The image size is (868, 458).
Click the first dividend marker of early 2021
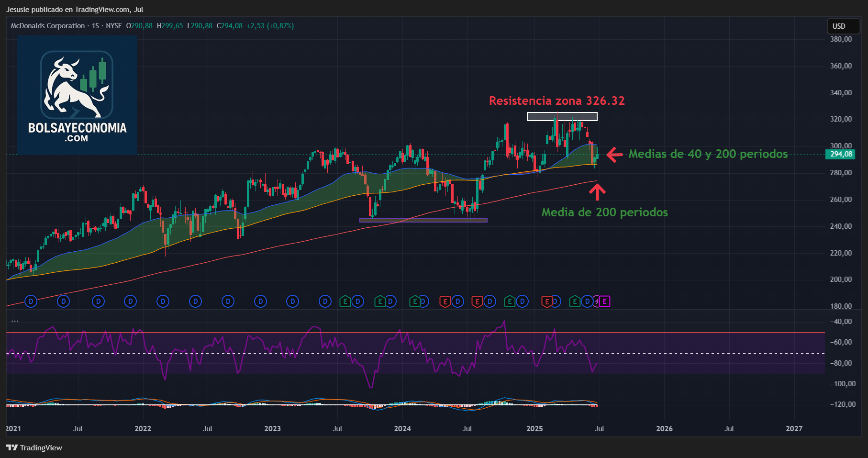pyautogui.click(x=31, y=302)
